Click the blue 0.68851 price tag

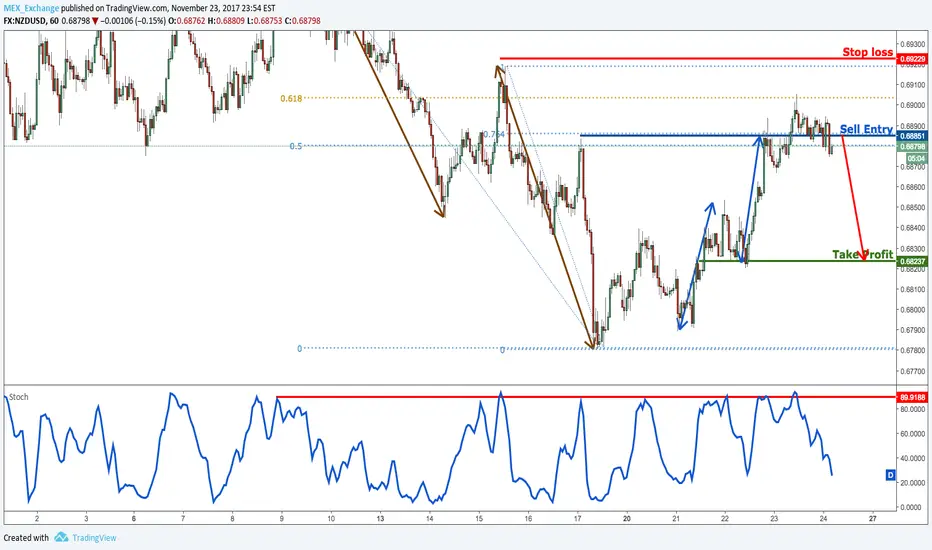click(x=912, y=136)
